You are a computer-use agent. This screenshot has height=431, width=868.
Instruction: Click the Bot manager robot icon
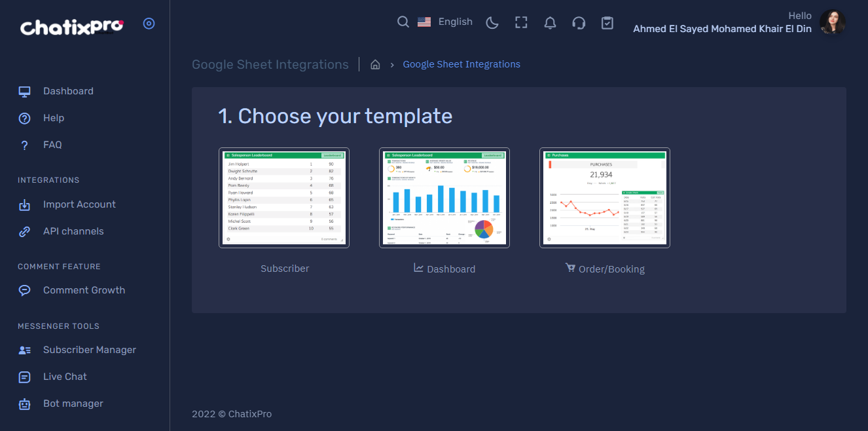tap(25, 404)
